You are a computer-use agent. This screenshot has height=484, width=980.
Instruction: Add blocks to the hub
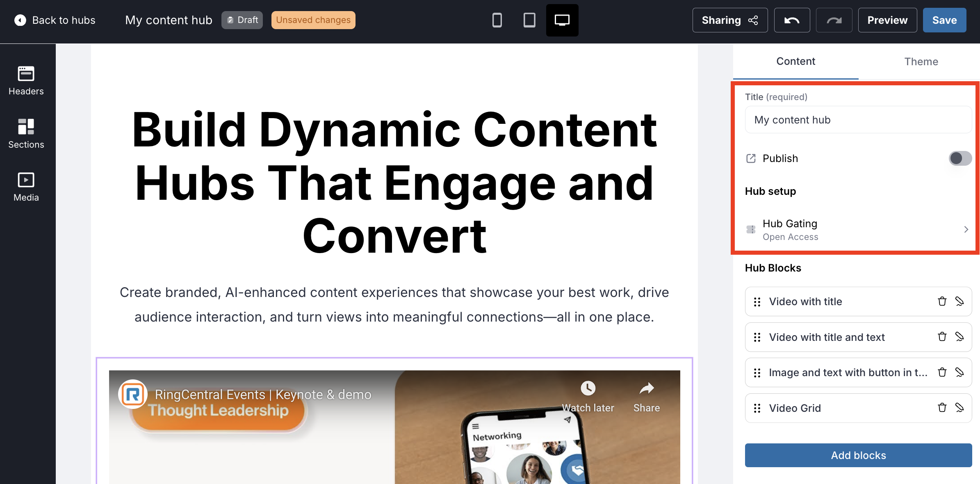[858, 455]
